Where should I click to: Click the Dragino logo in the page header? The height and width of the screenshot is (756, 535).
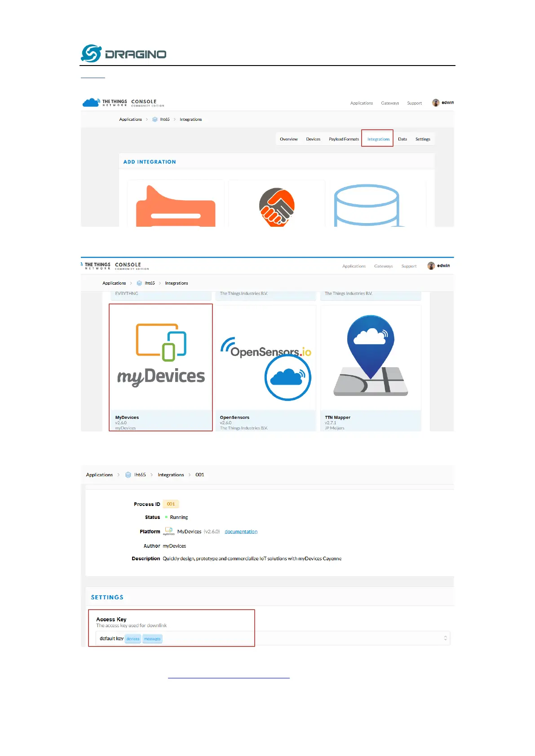[x=124, y=54]
